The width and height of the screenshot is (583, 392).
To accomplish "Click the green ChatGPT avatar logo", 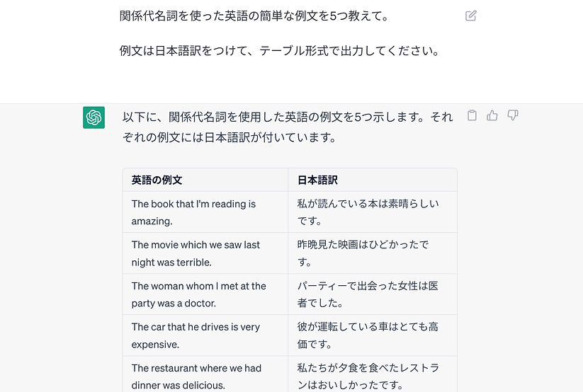I will click(94, 117).
